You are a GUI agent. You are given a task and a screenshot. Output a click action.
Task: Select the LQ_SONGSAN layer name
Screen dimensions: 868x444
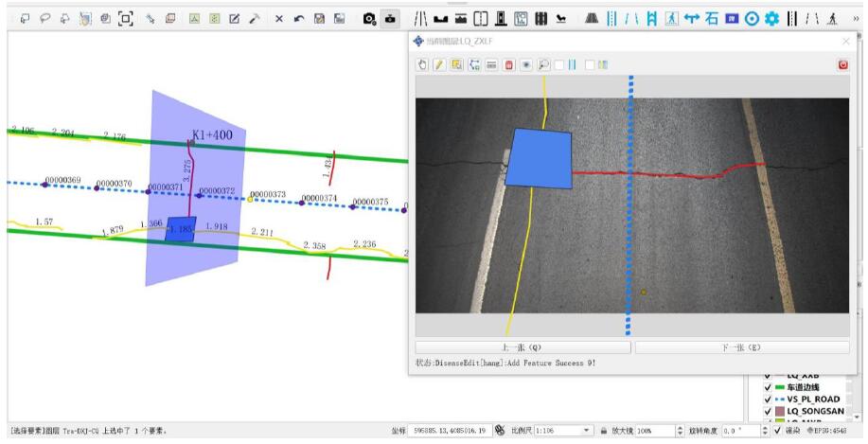click(x=815, y=411)
